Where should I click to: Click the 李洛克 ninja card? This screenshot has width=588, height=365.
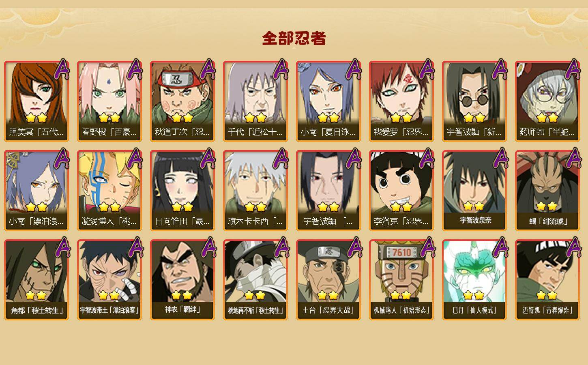[x=401, y=191]
